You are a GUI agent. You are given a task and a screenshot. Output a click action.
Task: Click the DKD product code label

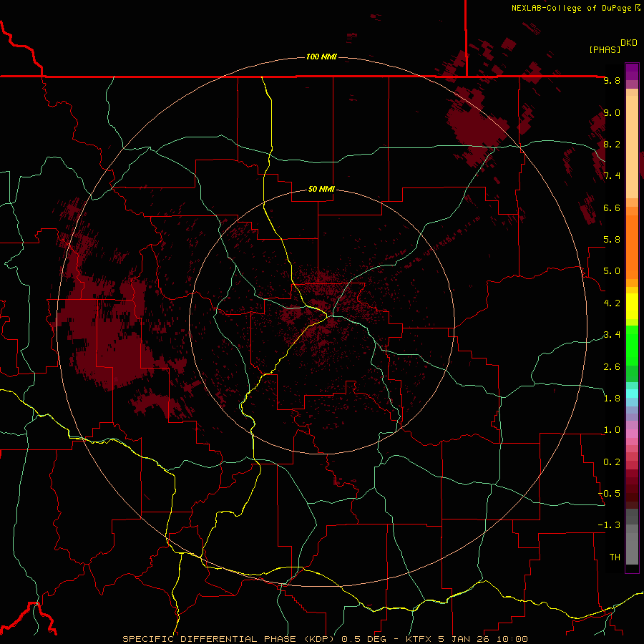coord(629,42)
